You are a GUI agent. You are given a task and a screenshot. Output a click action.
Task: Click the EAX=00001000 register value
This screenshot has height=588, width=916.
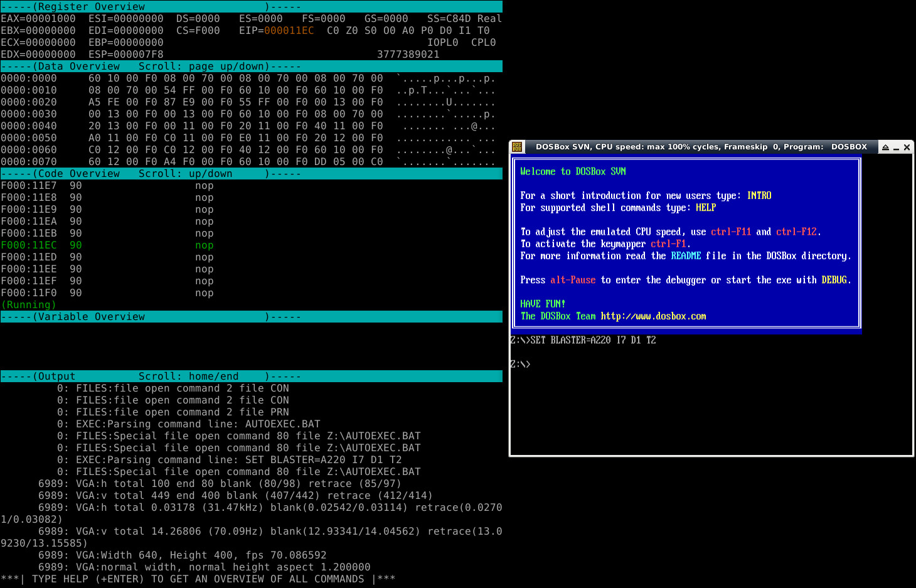tap(38, 19)
